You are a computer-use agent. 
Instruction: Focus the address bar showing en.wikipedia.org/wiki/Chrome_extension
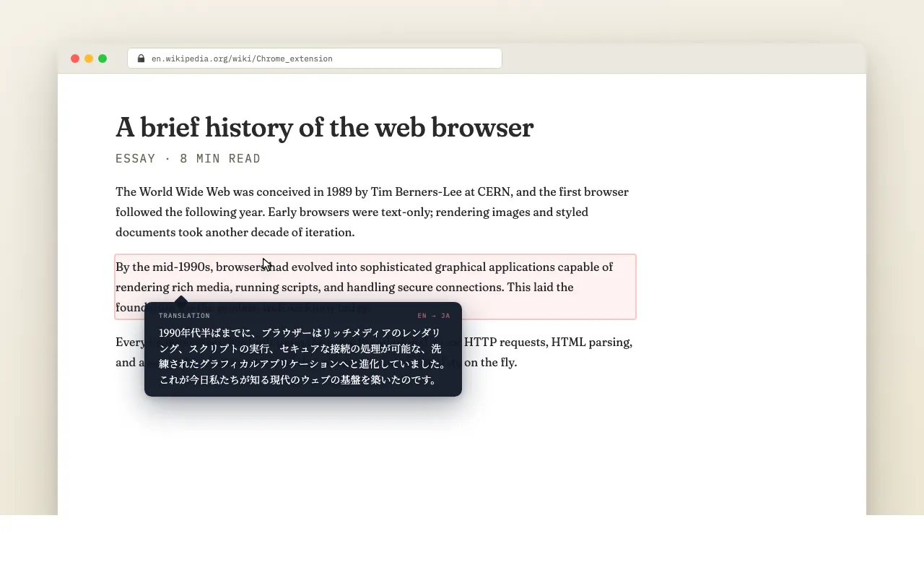click(x=315, y=59)
